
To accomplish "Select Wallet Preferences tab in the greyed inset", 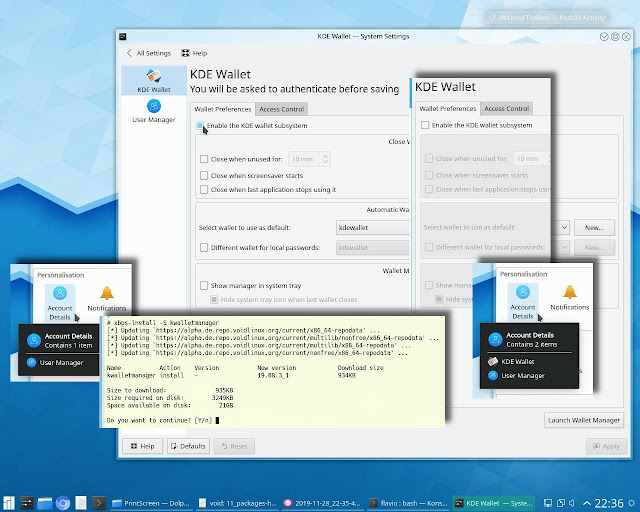I will [x=448, y=109].
